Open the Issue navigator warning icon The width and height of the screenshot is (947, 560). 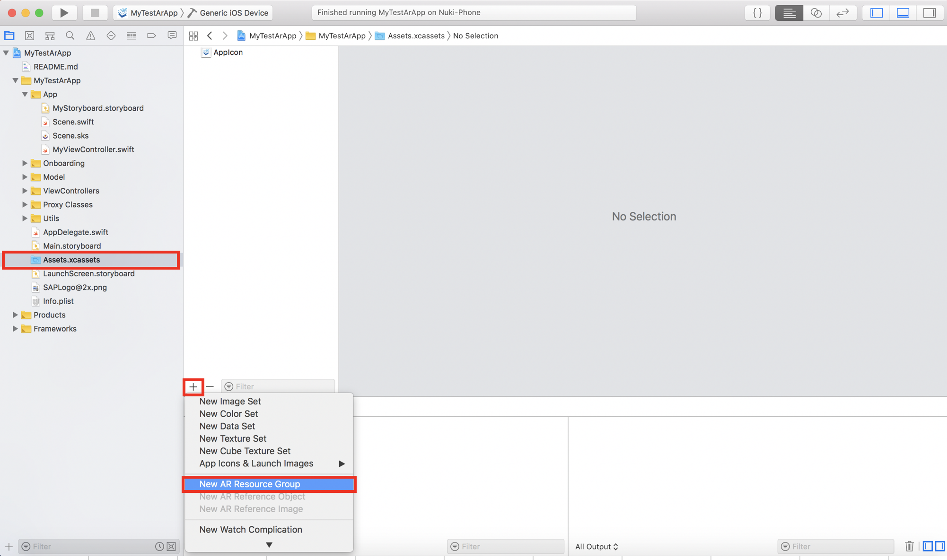pyautogui.click(x=90, y=36)
